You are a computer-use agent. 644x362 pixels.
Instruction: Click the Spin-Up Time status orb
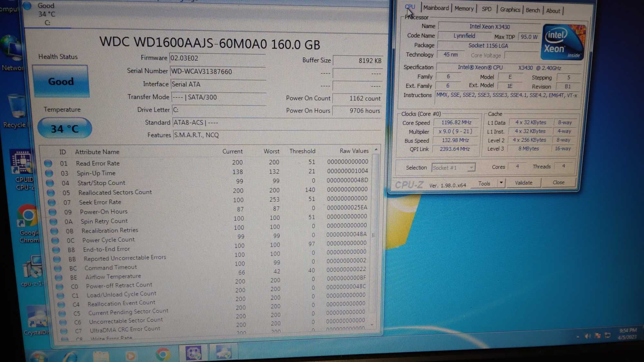[49, 173]
